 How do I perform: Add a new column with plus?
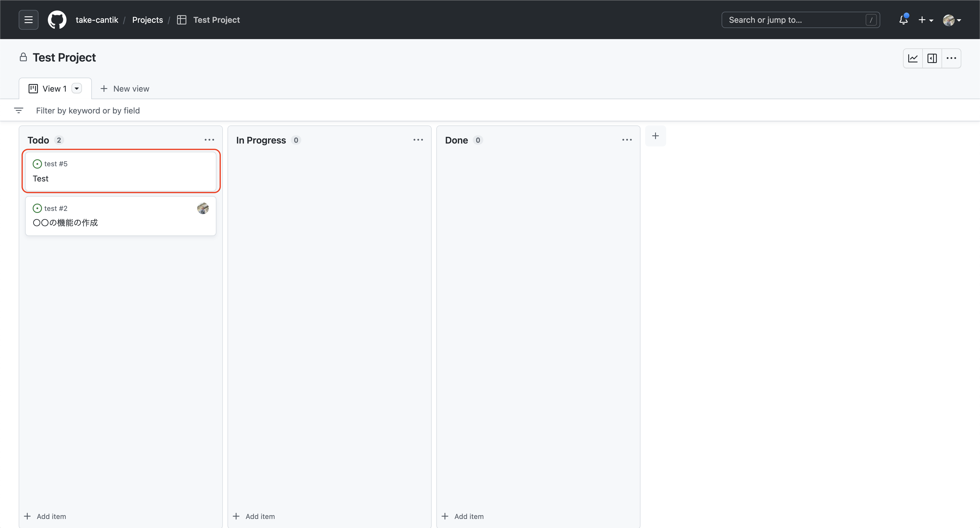tap(655, 136)
